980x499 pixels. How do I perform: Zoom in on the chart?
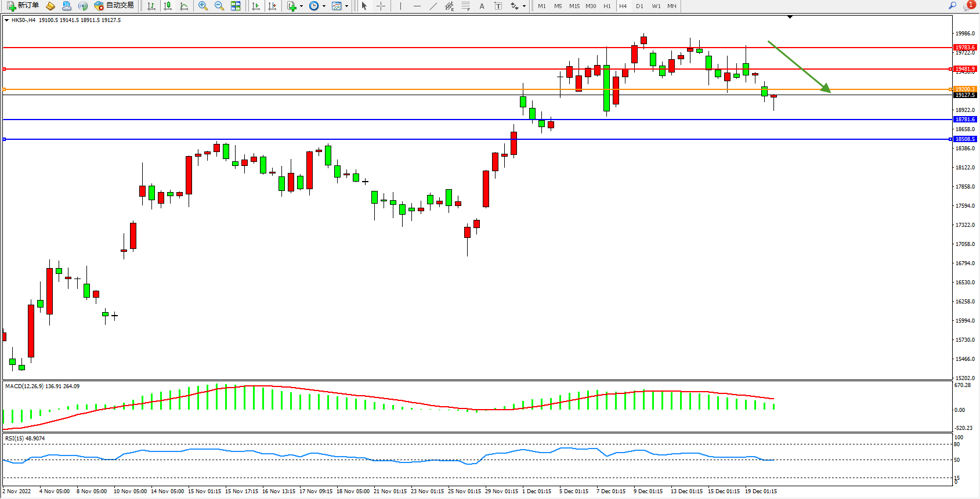click(x=203, y=6)
